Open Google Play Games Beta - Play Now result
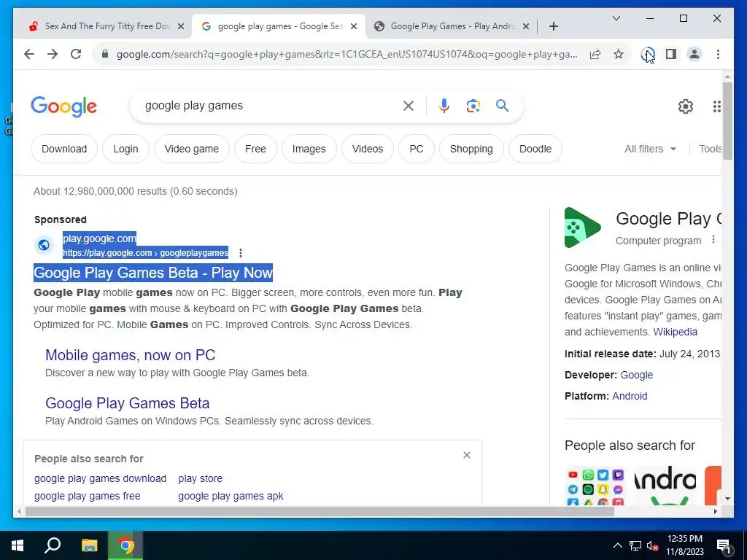This screenshot has width=747, height=560. pyautogui.click(x=153, y=273)
